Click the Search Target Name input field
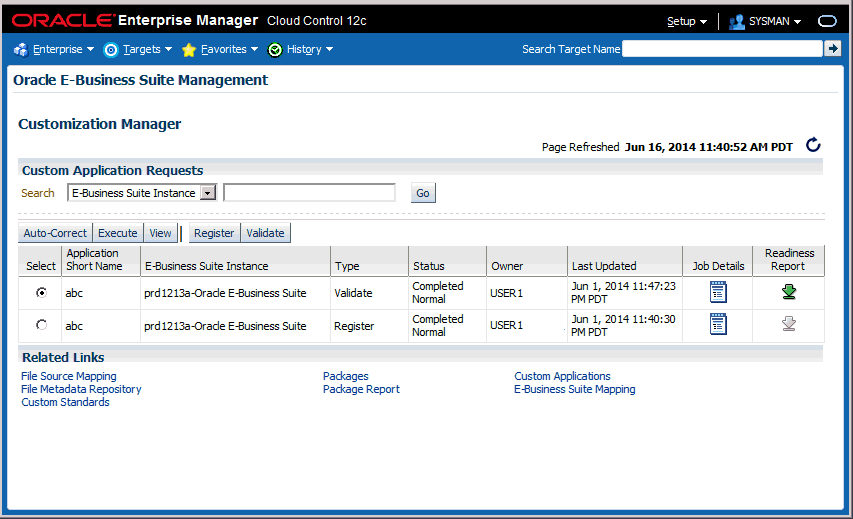Image resolution: width=853 pixels, height=519 pixels. pyautogui.click(x=722, y=48)
